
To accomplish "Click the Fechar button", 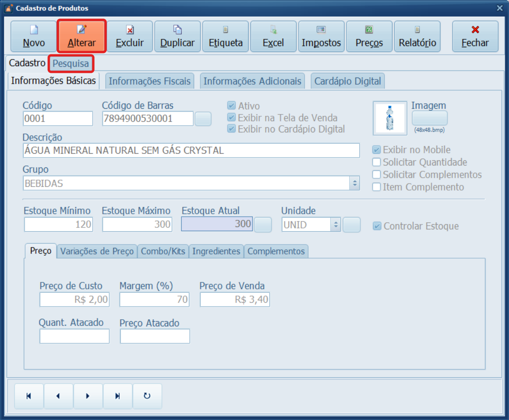I will tap(475, 36).
